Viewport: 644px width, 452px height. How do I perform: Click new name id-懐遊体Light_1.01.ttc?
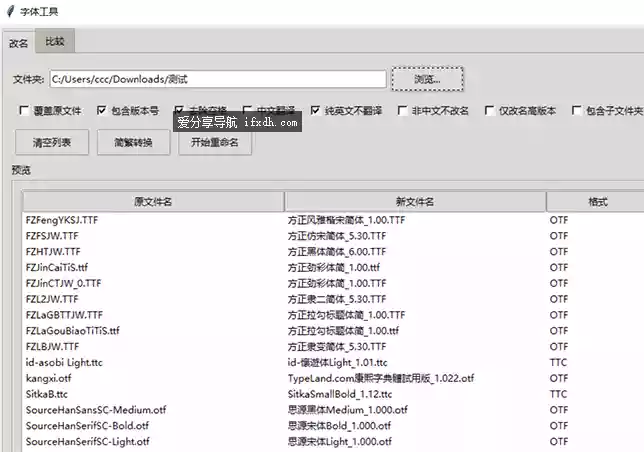pyautogui.click(x=337, y=363)
